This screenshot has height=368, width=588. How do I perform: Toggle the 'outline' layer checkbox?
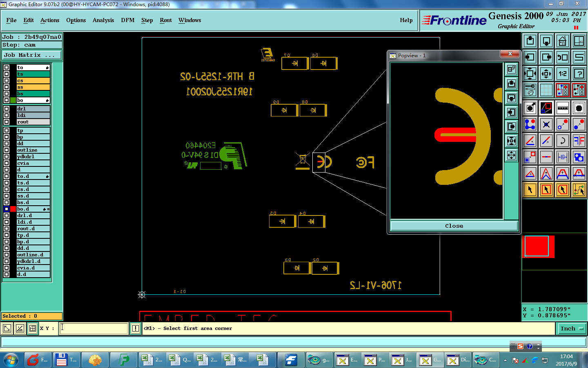(7, 150)
